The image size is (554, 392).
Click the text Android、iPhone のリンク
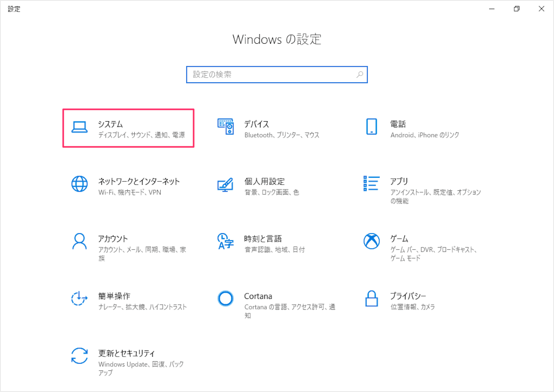click(x=425, y=135)
